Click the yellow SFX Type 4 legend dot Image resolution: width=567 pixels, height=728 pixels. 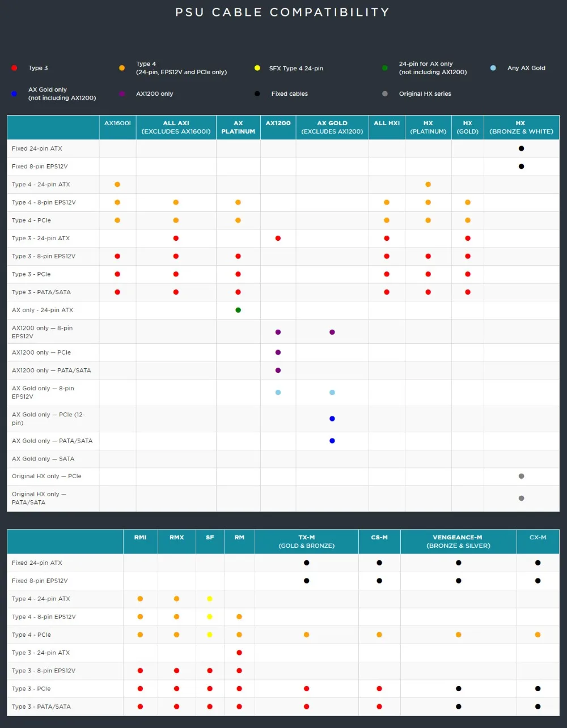(x=257, y=68)
